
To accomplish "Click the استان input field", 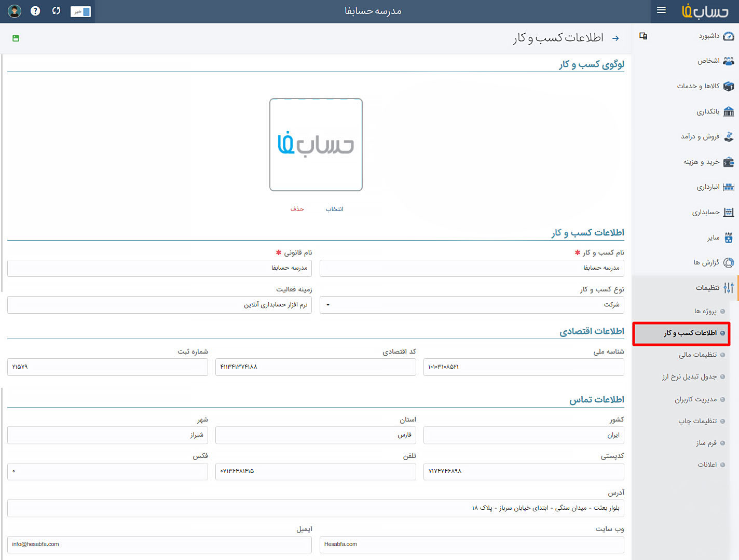I will click(316, 435).
